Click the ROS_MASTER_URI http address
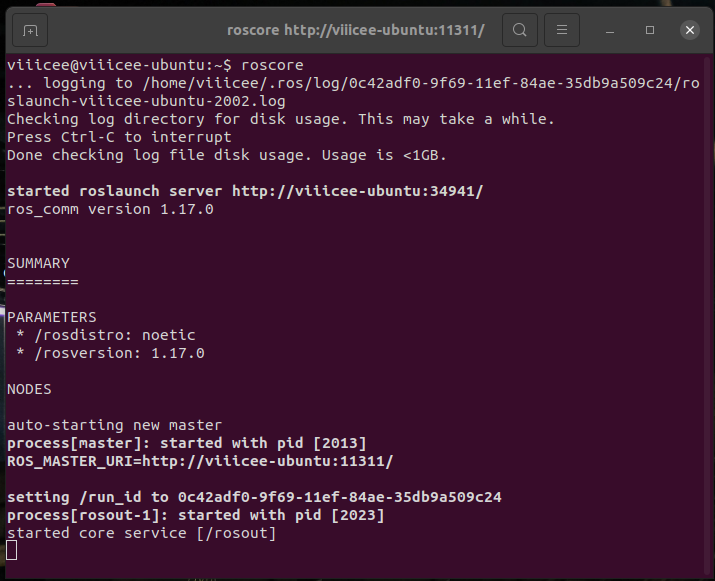The height and width of the screenshot is (581, 715). click(267, 461)
